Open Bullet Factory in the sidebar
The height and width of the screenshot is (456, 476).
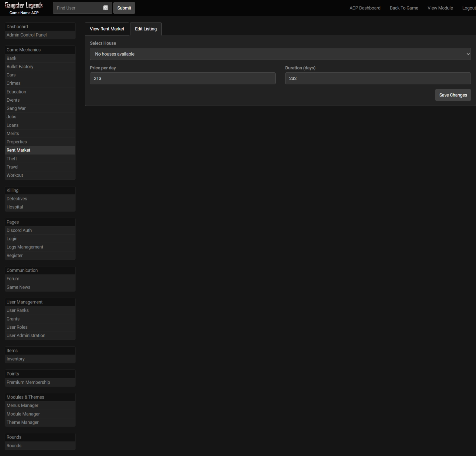coord(20,67)
